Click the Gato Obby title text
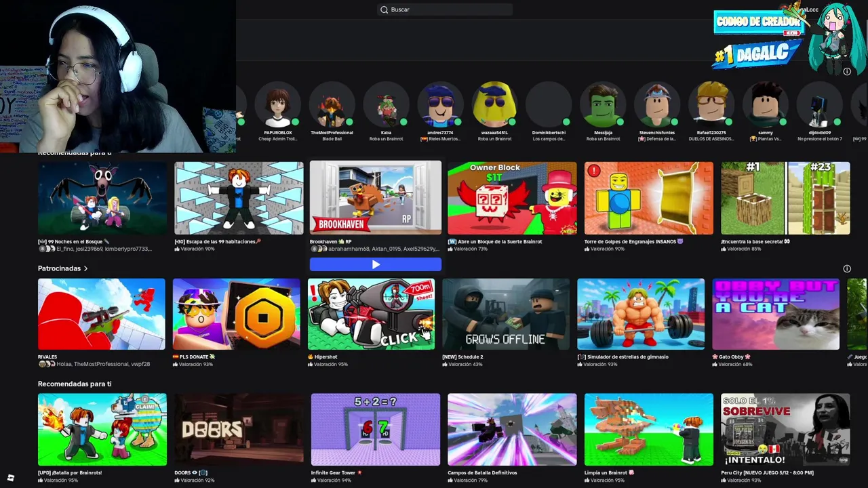The width and height of the screenshot is (868, 488). 732,357
